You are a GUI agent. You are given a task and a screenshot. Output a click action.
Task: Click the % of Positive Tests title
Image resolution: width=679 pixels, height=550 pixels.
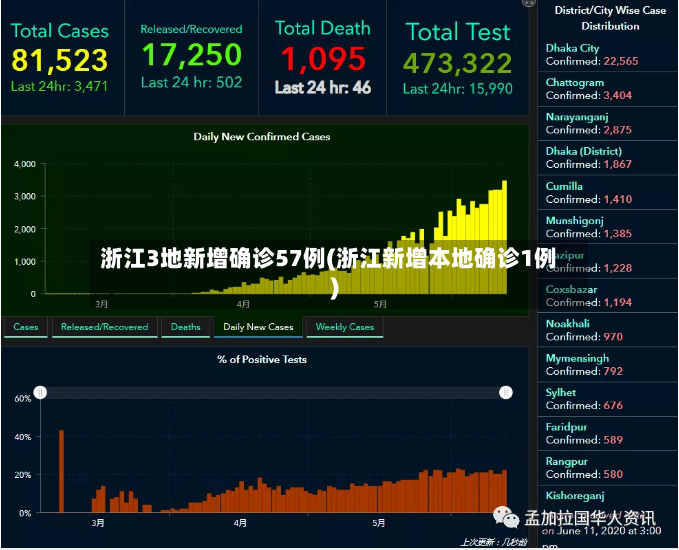pos(262,359)
